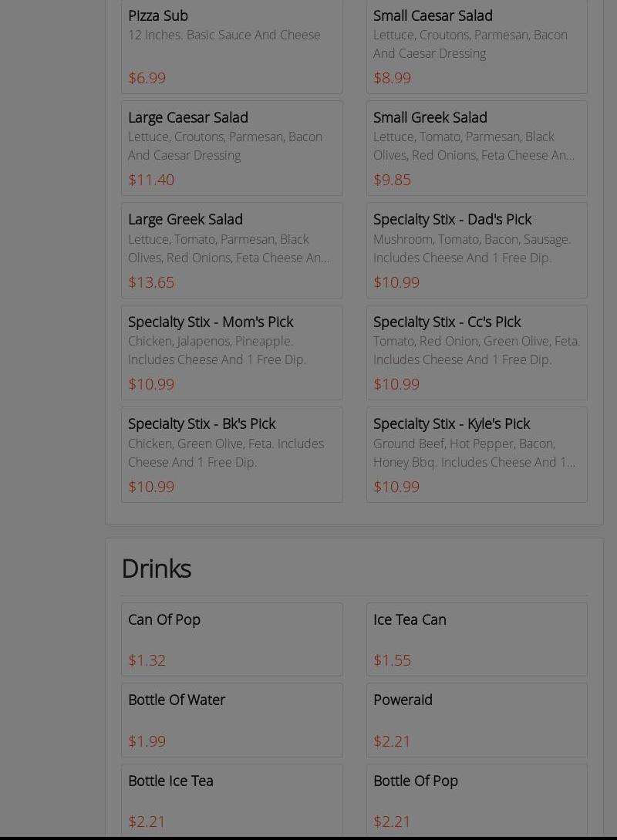The width and height of the screenshot is (617, 840).
Task: Click the Drinks section heading
Action: point(156,568)
